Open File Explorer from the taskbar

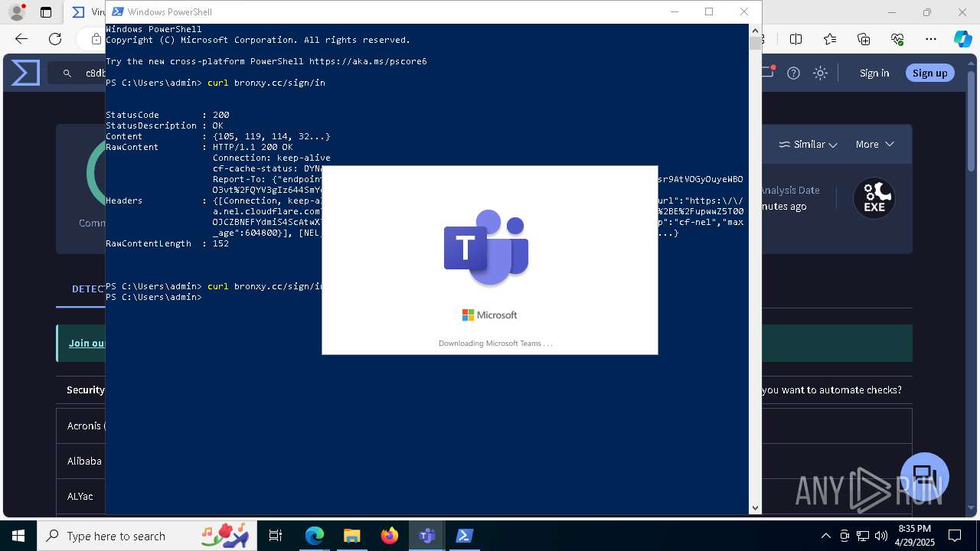352,536
